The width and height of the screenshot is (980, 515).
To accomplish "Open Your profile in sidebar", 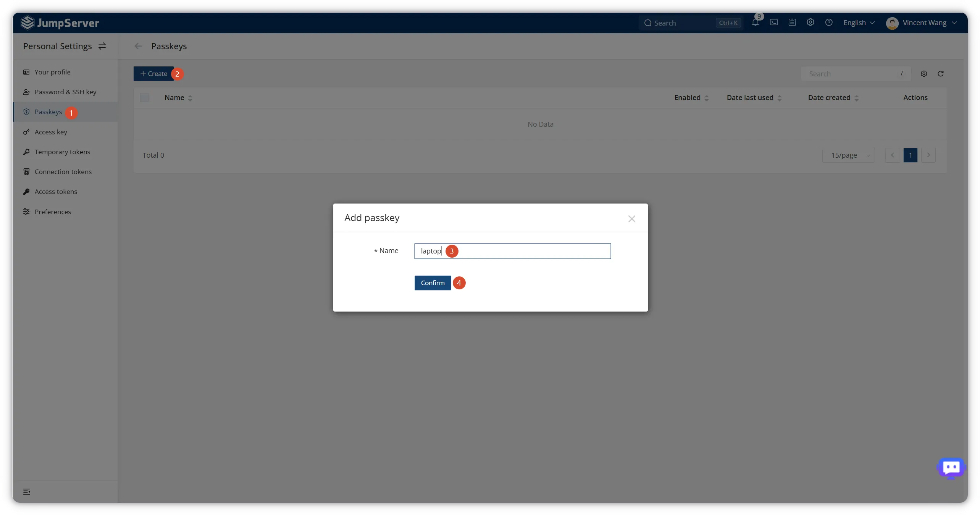I will pyautogui.click(x=65, y=72).
